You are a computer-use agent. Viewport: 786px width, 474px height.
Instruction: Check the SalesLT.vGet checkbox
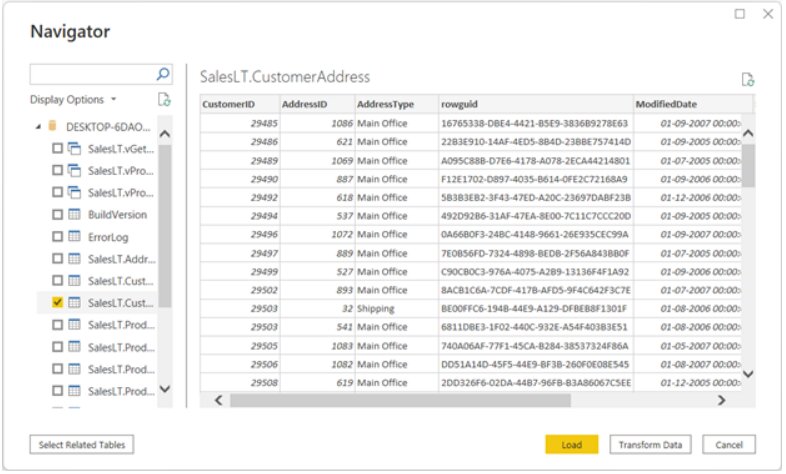[58, 148]
